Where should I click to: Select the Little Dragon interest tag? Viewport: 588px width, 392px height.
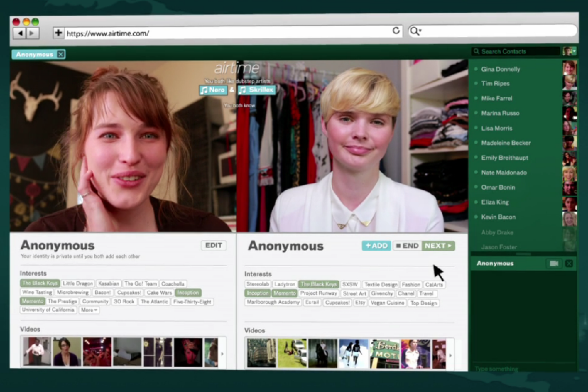pyautogui.click(x=78, y=283)
